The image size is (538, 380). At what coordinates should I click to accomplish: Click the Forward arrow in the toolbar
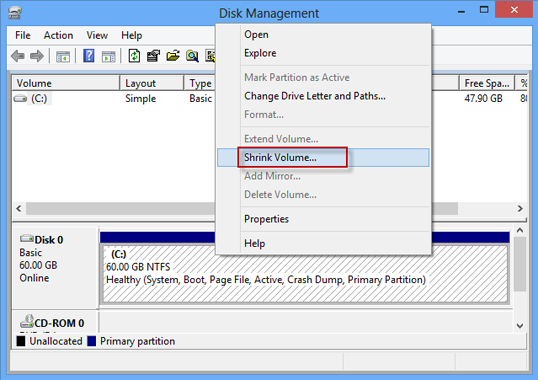(x=37, y=56)
